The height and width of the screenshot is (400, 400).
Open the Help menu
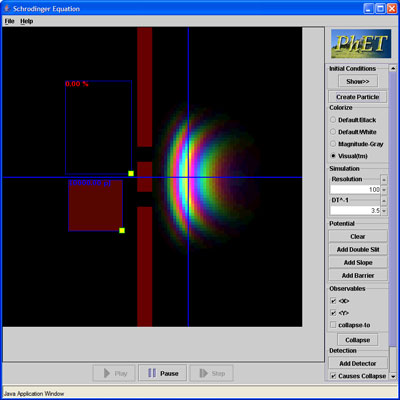(x=27, y=21)
